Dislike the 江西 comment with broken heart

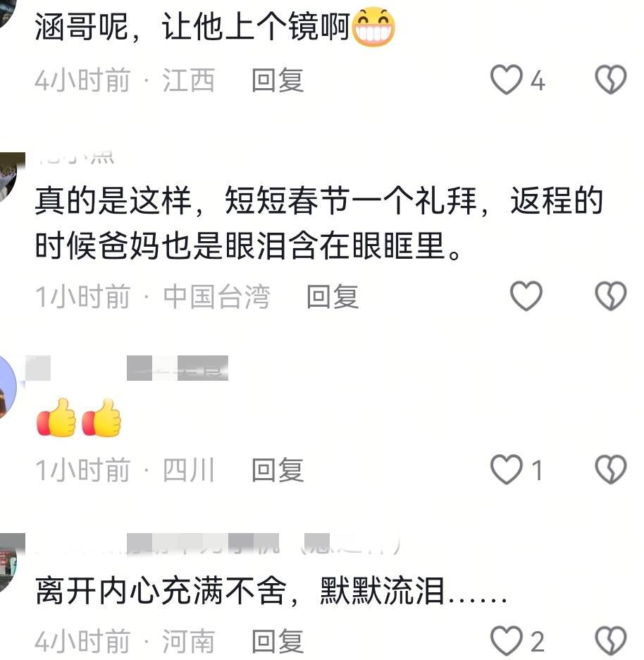pos(610,80)
